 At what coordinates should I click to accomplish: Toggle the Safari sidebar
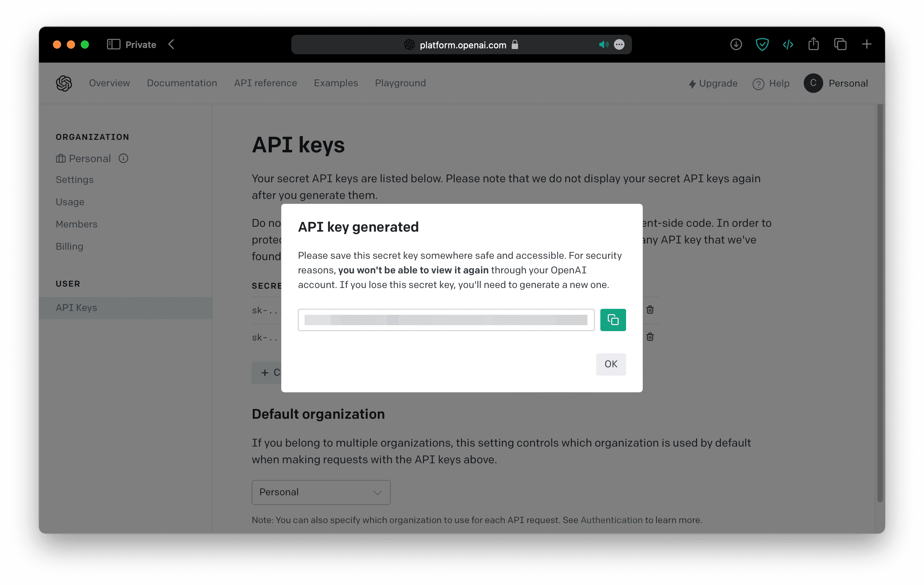coord(114,45)
